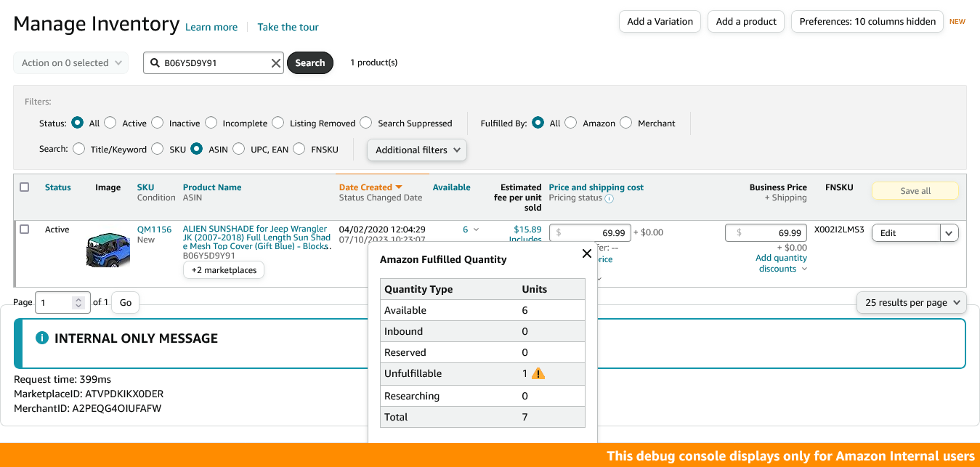The image size is (980, 467).
Task: Open the Edit button dropdown arrow
Action: coord(949,233)
